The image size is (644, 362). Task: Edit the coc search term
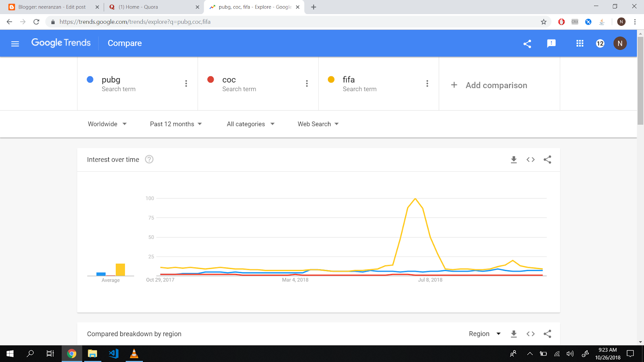[x=229, y=80]
